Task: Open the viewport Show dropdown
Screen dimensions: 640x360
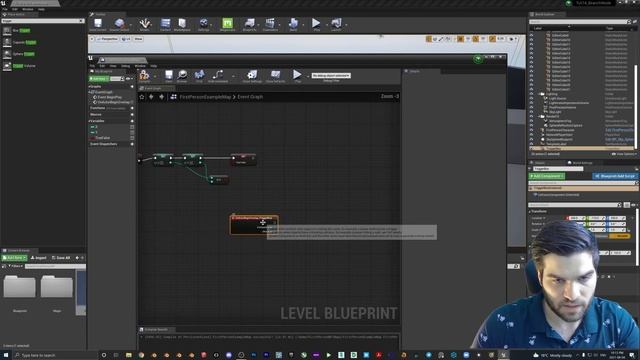Action: pos(138,39)
